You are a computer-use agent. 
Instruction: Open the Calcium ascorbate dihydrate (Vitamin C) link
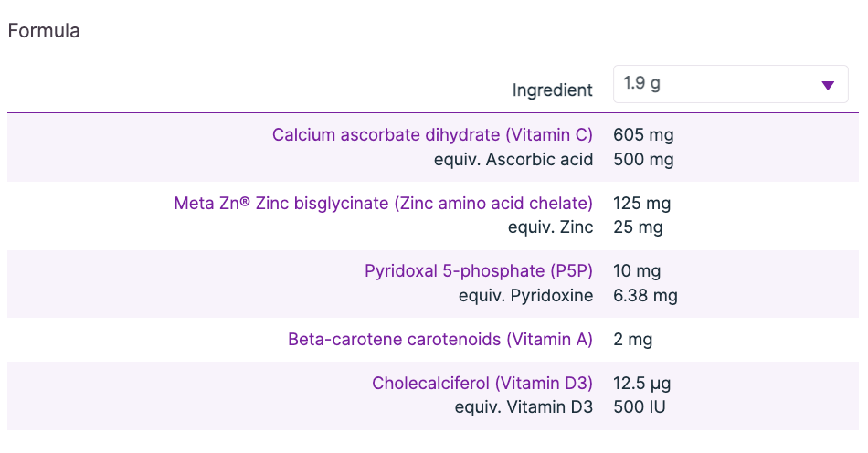click(432, 135)
